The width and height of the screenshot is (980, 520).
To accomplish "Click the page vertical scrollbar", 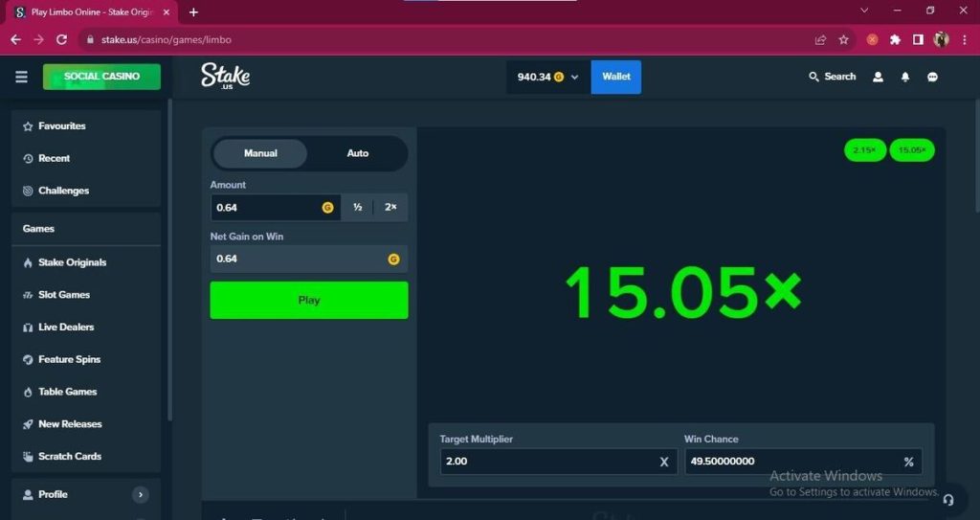I will point(975,156).
